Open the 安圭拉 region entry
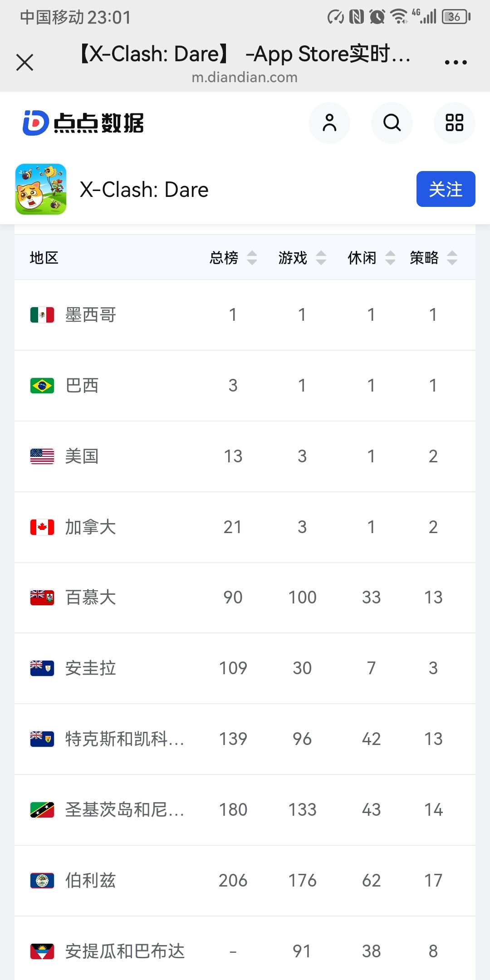 click(x=91, y=668)
